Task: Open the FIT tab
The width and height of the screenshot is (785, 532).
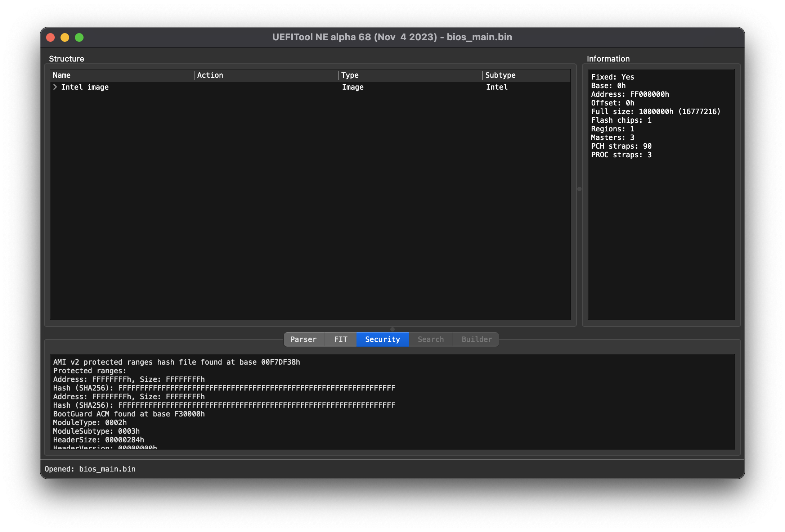Action: point(341,339)
